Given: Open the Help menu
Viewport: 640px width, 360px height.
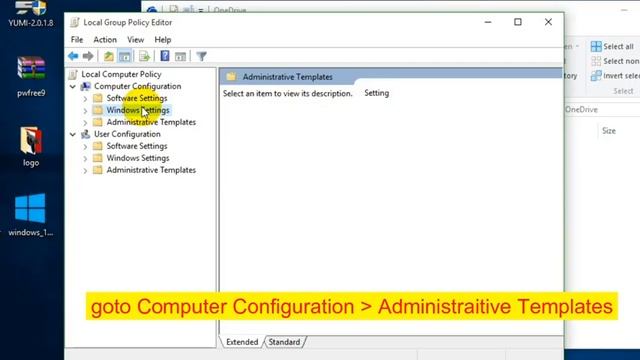Looking at the screenshot, I should 162,40.
